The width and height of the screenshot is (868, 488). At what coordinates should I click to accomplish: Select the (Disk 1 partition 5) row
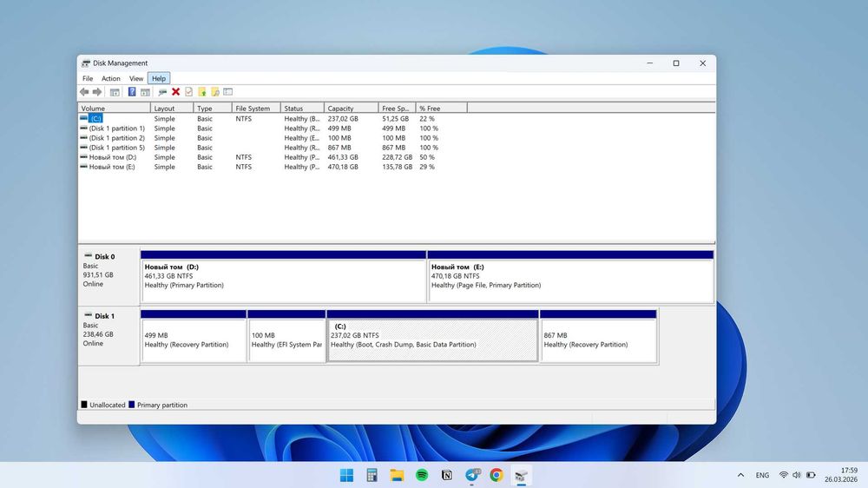(117, 148)
